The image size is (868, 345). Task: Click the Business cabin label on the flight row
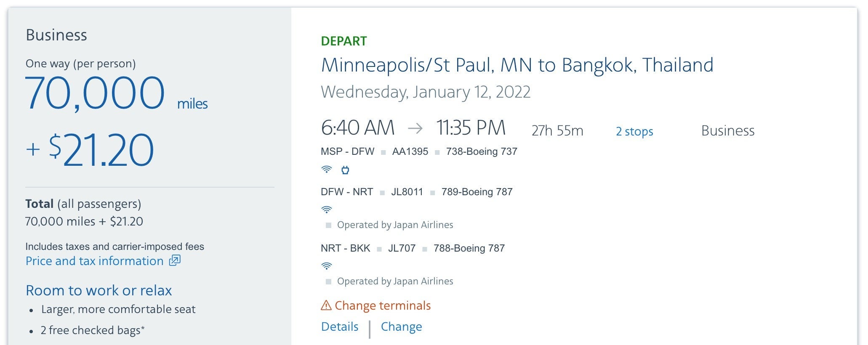coord(728,130)
